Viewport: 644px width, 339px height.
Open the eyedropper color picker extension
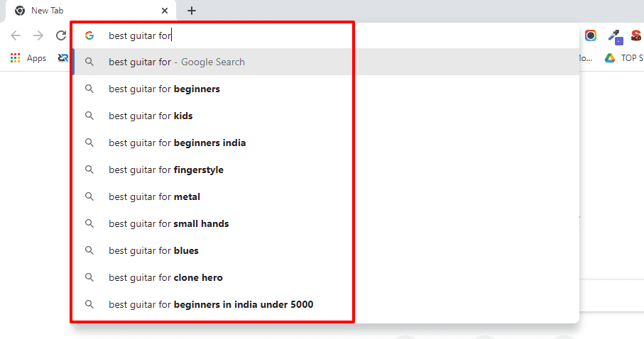(615, 36)
